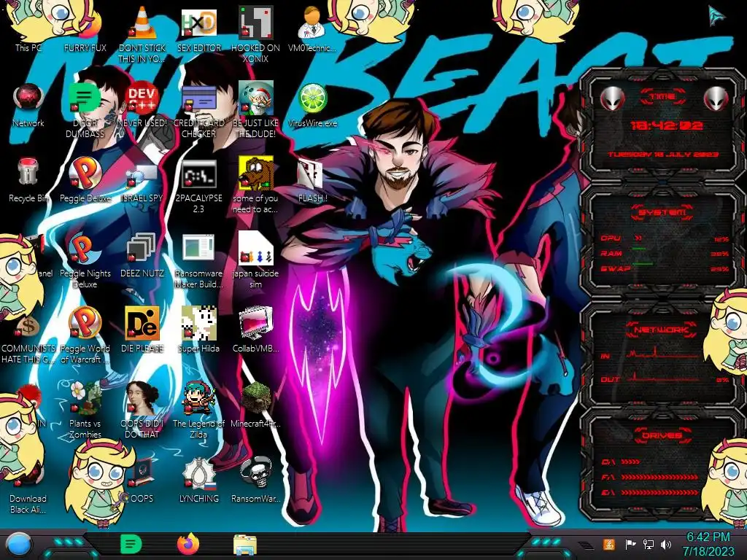The height and width of the screenshot is (560, 747).
Task: Click the network OUT traffic graph
Action: click(665, 377)
